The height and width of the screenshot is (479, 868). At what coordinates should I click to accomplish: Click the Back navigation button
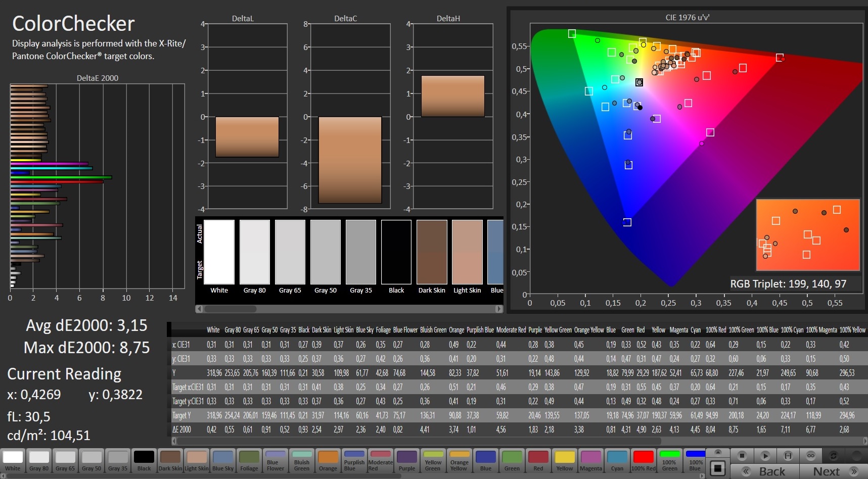point(764,471)
